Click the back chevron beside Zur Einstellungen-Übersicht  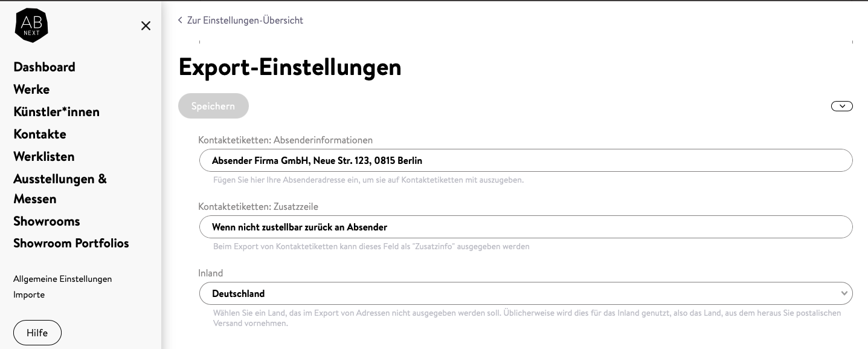180,21
